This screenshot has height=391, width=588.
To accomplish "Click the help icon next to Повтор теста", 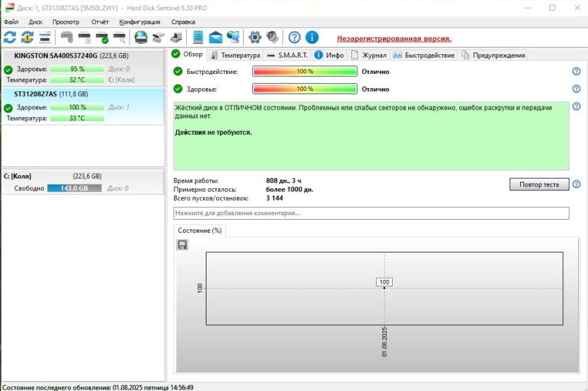I will click(x=576, y=184).
